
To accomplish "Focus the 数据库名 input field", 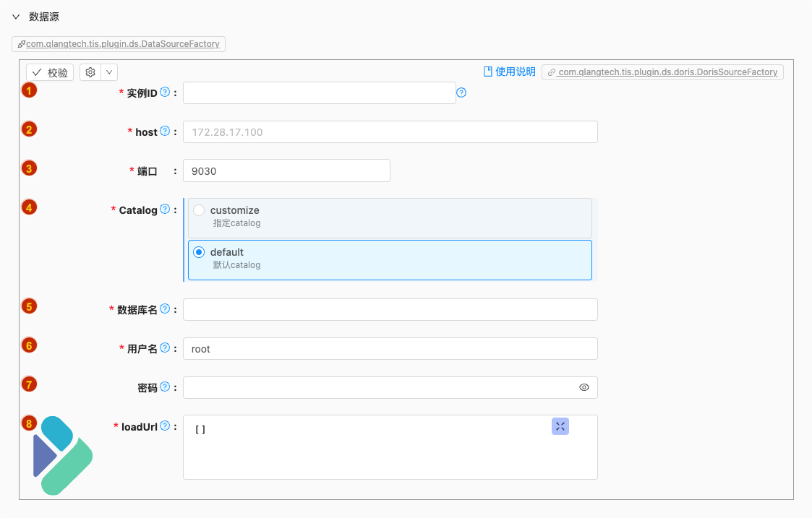I will 390,309.
